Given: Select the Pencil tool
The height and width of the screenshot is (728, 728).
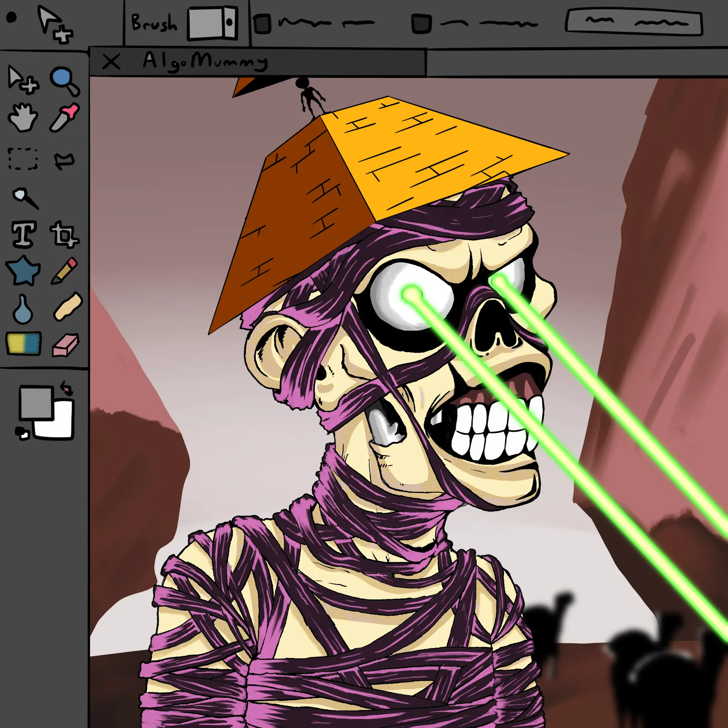Looking at the screenshot, I should [65, 270].
